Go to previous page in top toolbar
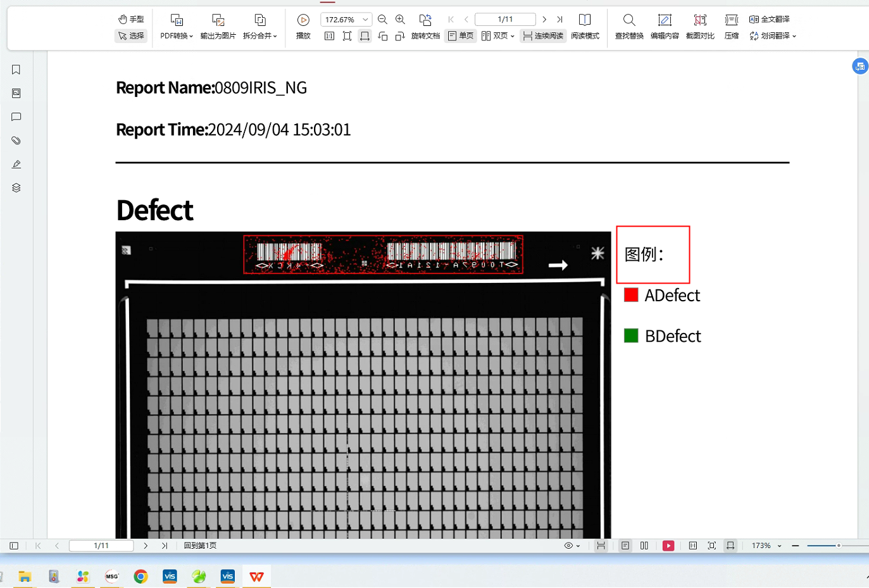The width and height of the screenshot is (869, 588). tap(466, 20)
